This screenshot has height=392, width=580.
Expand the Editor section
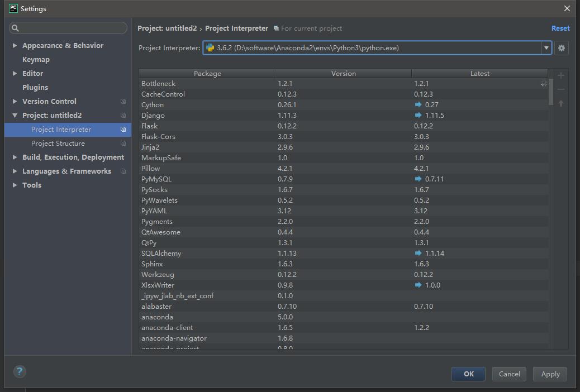[x=15, y=73]
